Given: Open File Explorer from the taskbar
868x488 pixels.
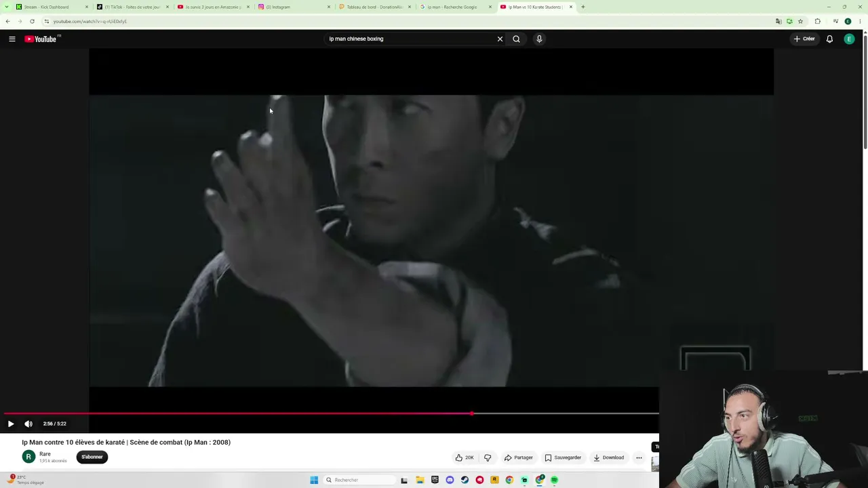Looking at the screenshot, I should [420, 480].
